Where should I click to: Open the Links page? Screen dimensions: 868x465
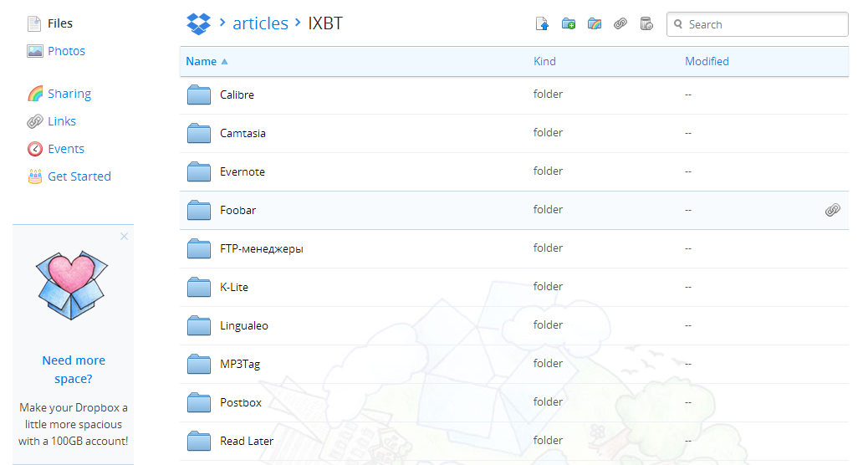coord(61,121)
